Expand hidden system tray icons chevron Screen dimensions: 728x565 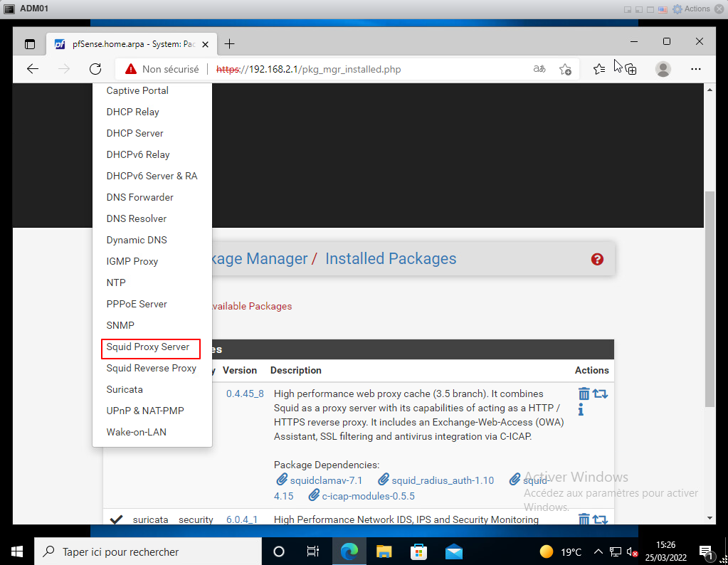(598, 551)
